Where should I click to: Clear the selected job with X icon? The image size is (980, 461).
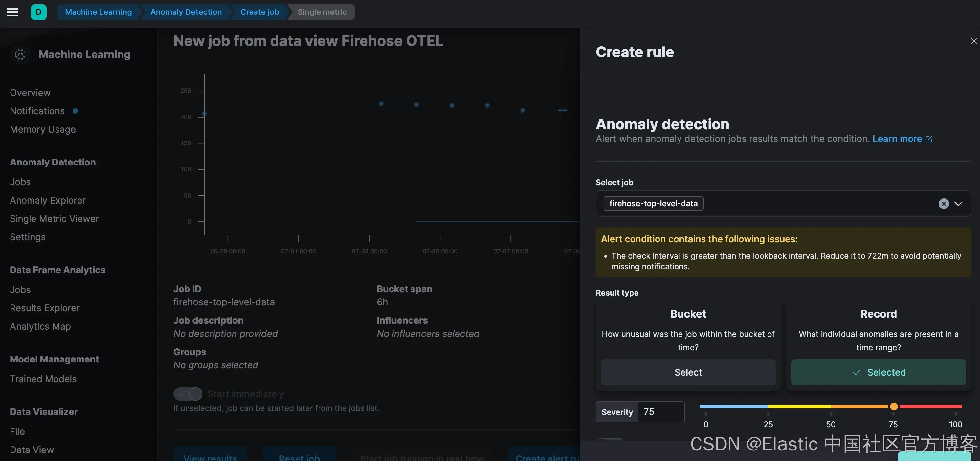944,204
